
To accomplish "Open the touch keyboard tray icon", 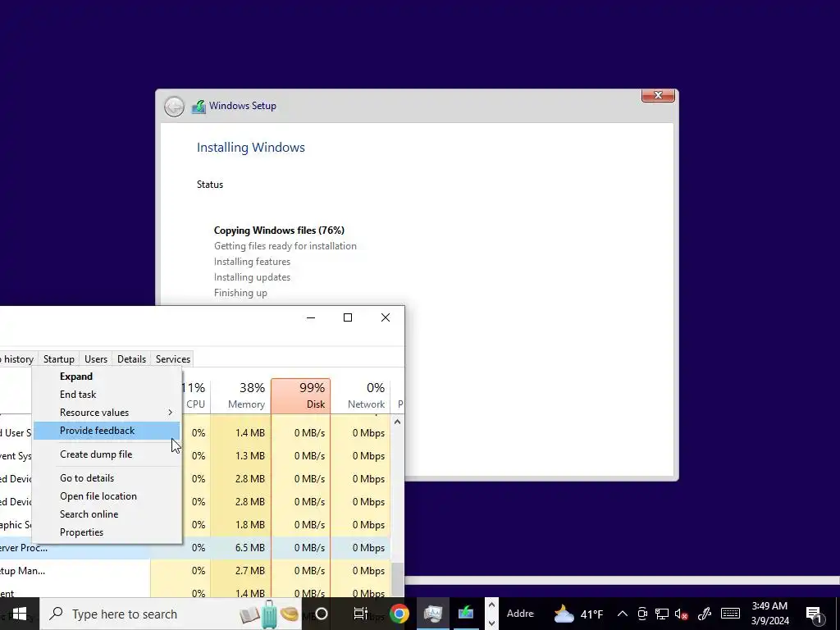I will click(x=730, y=614).
